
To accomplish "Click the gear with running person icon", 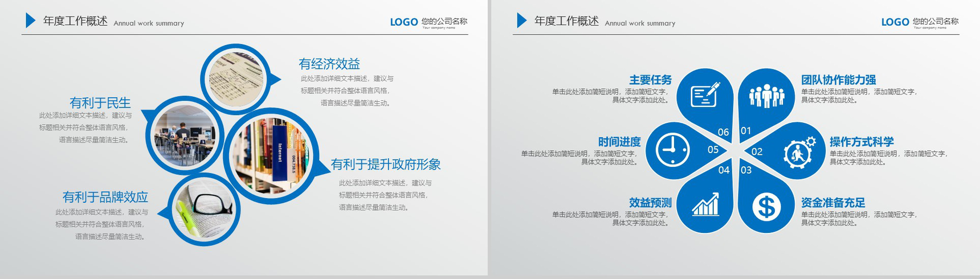I will point(799,152).
